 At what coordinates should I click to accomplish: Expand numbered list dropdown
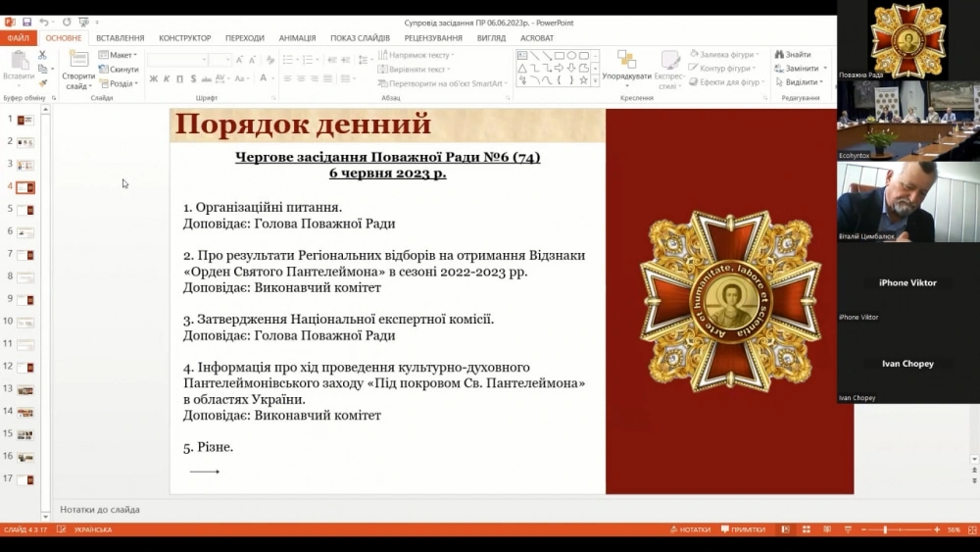pyautogui.click(x=317, y=60)
